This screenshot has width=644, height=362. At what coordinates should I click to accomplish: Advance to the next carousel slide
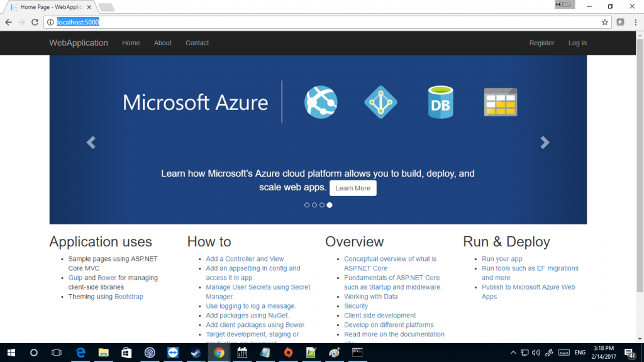point(545,143)
